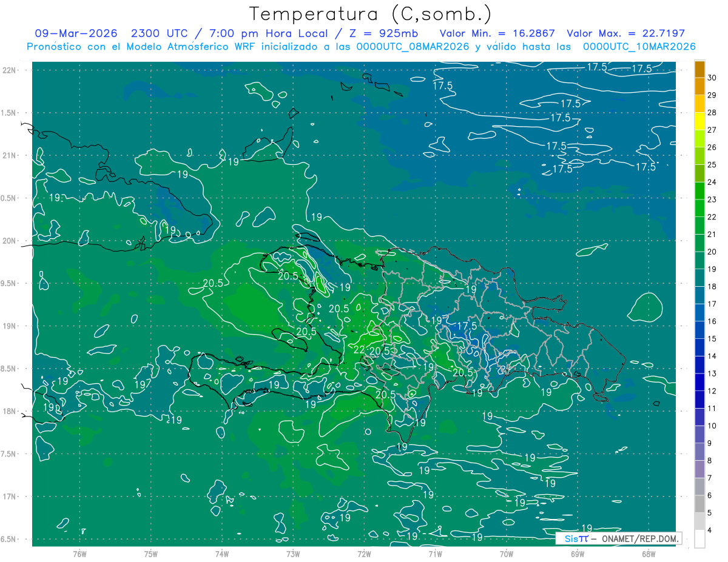Image resolution: width=728 pixels, height=562 pixels.
Task: Click the color scale label "6"
Action: click(710, 495)
